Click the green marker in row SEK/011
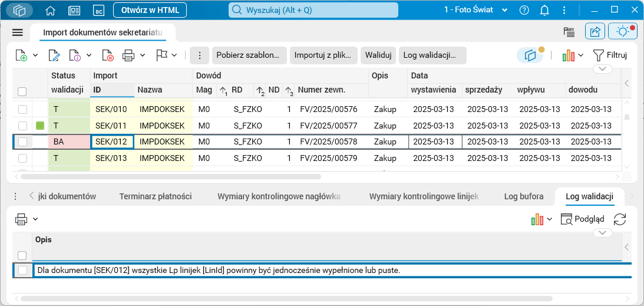Viewport: 644px width, 306px height. [x=40, y=125]
